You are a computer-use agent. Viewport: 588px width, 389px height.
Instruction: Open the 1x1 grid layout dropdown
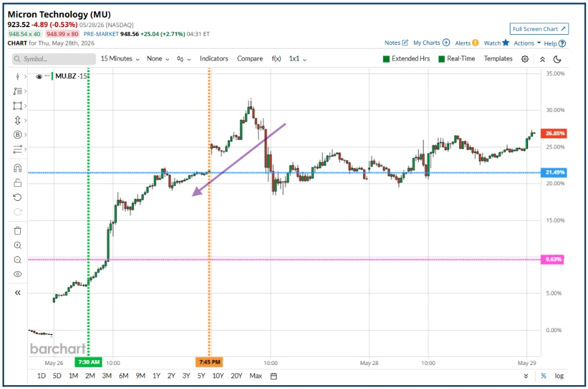(x=298, y=59)
